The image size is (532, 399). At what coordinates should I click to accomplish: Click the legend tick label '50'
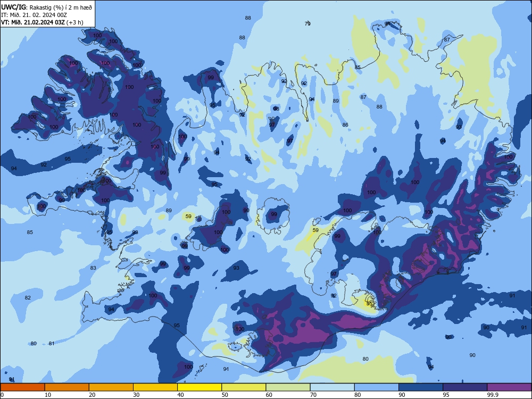tap(225, 395)
